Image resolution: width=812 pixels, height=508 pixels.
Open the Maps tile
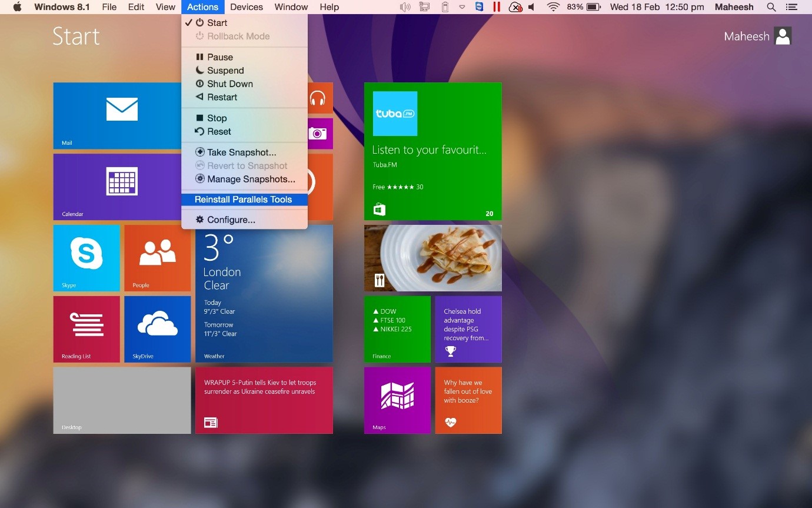tap(397, 400)
